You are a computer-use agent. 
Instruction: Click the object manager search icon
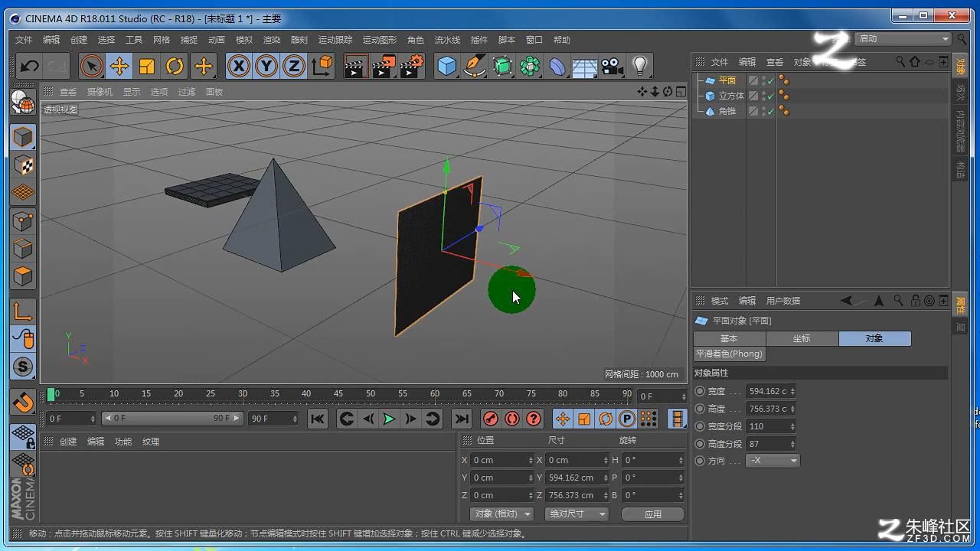click(x=901, y=62)
